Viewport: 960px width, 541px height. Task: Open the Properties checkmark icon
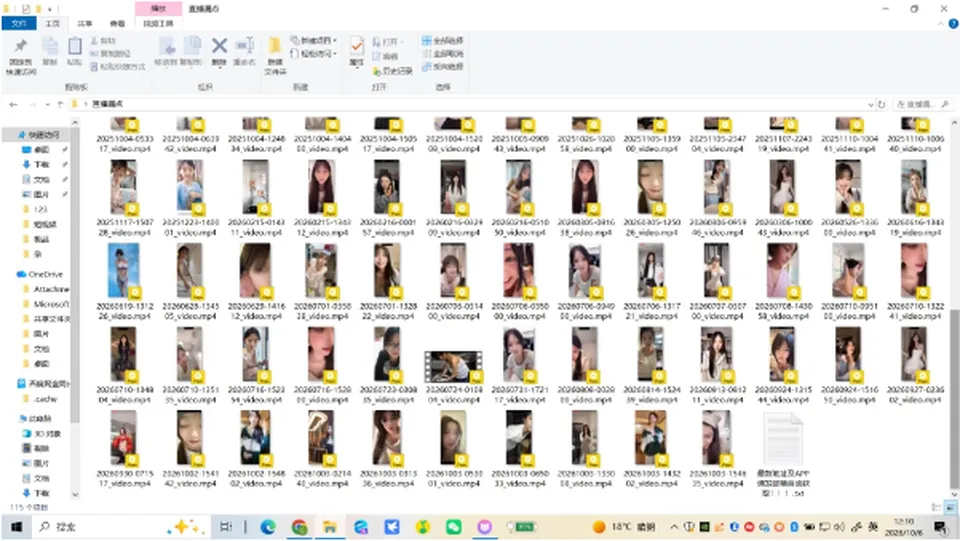[356, 51]
